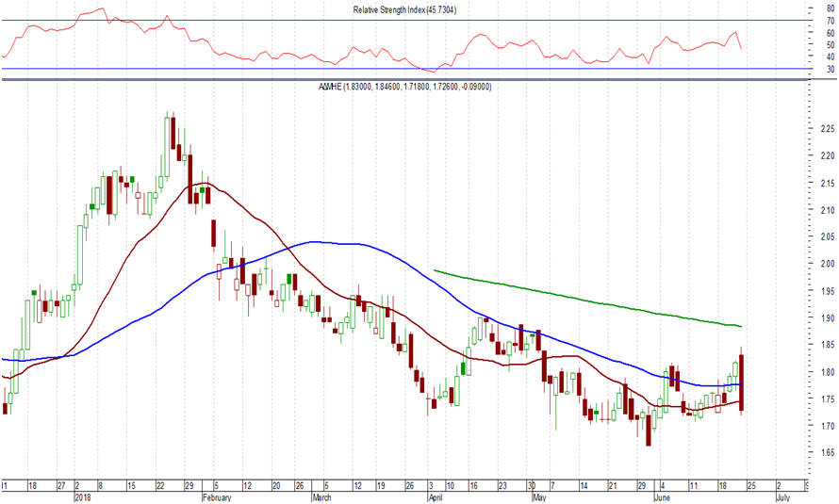Screen dimensions: 839x504
Task: Click the price axis label 1.65
Action: (828, 453)
